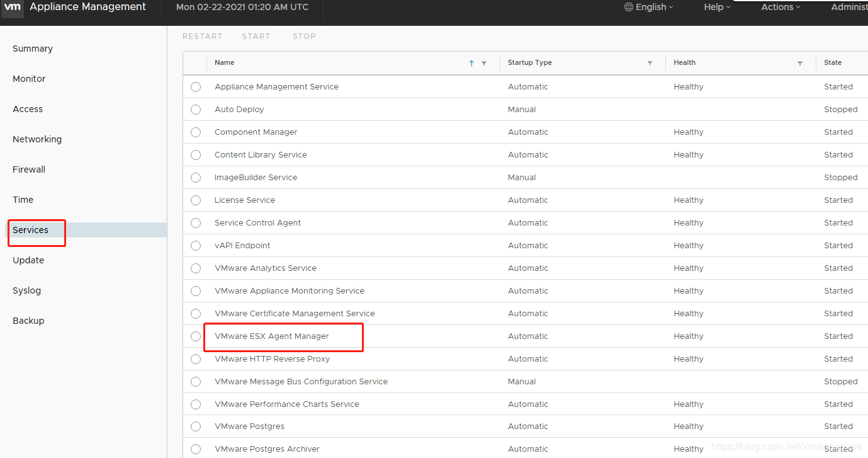
Task: Sort by the Name column header
Action: pos(224,63)
